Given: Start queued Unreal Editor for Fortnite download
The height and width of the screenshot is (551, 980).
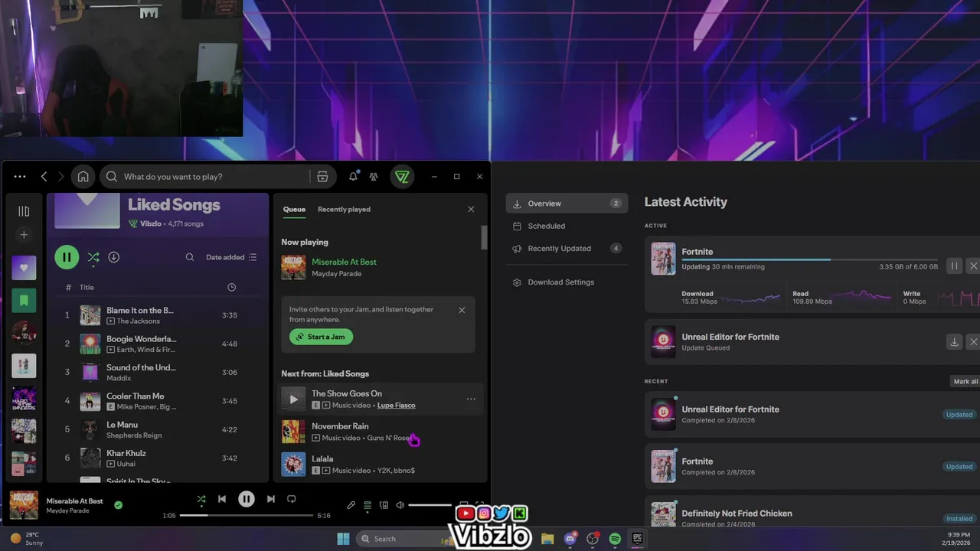Looking at the screenshot, I should point(954,342).
